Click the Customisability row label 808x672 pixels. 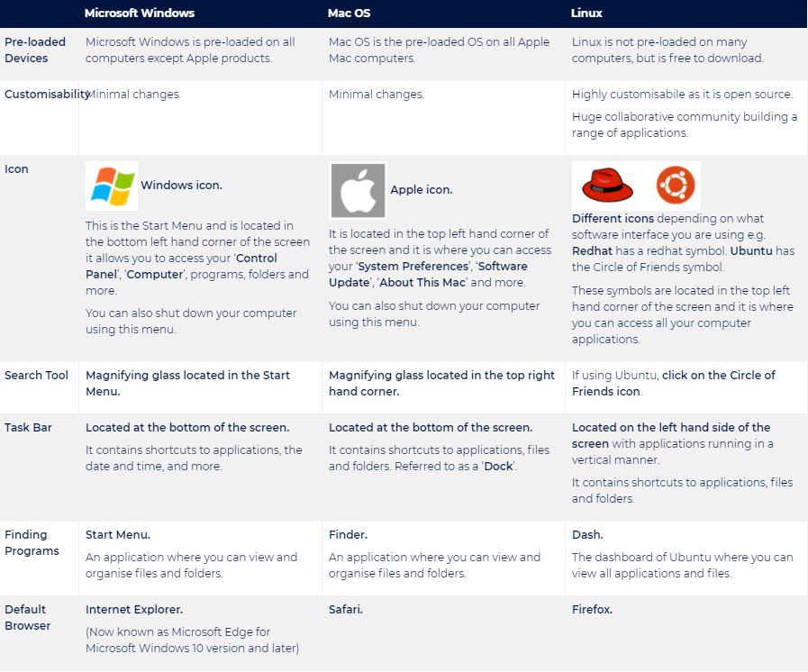pos(47,95)
